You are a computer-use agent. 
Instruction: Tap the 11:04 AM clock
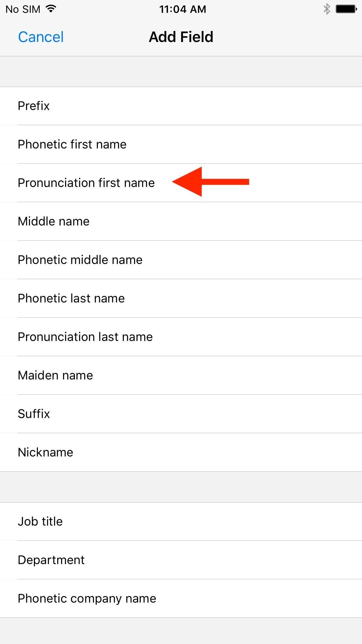(182, 9)
